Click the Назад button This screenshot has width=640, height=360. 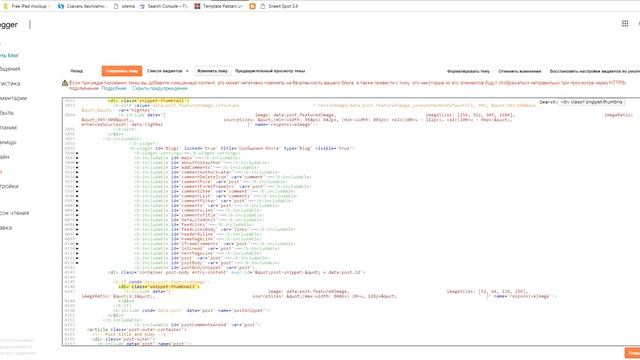[x=76, y=71]
